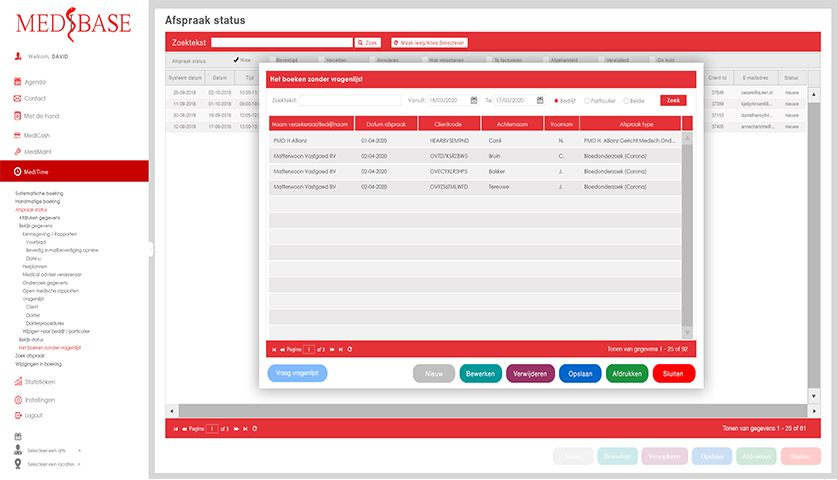Click the small calendar icon above Selecteer een arts
837x480 pixels.
18,436
